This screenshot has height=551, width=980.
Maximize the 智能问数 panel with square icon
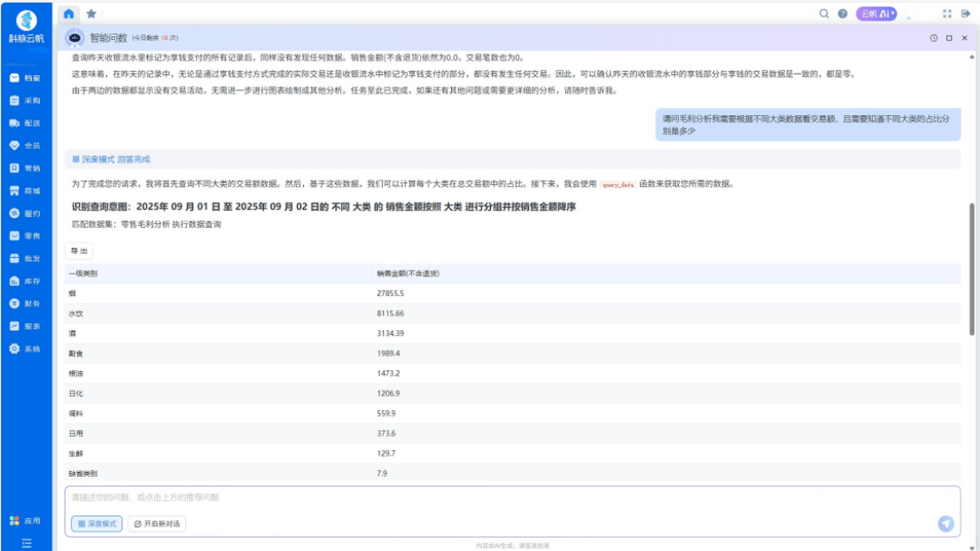coord(949,38)
